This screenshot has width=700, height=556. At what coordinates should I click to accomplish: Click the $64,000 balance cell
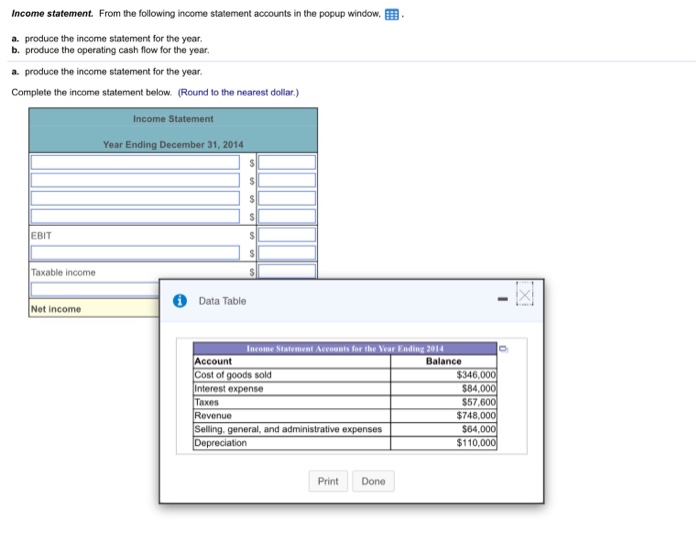[444, 429]
